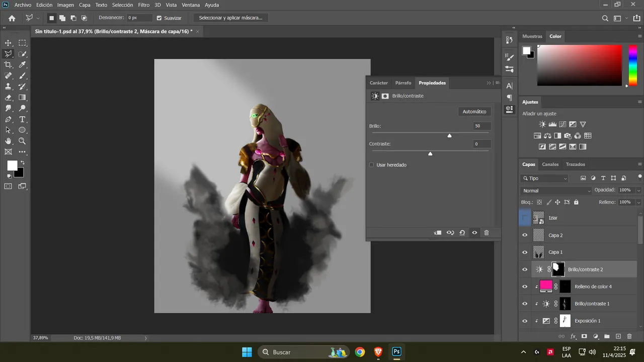Open the layer styles fx menu
The height and width of the screenshot is (362, 644).
point(573,336)
